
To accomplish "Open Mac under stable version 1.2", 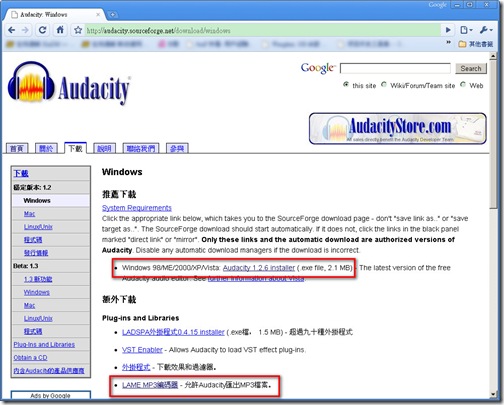I will 29,214.
